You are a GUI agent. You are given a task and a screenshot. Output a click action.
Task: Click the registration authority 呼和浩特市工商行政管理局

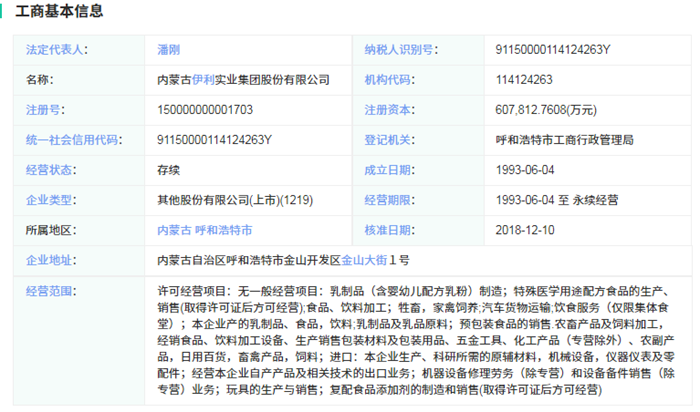(x=564, y=139)
